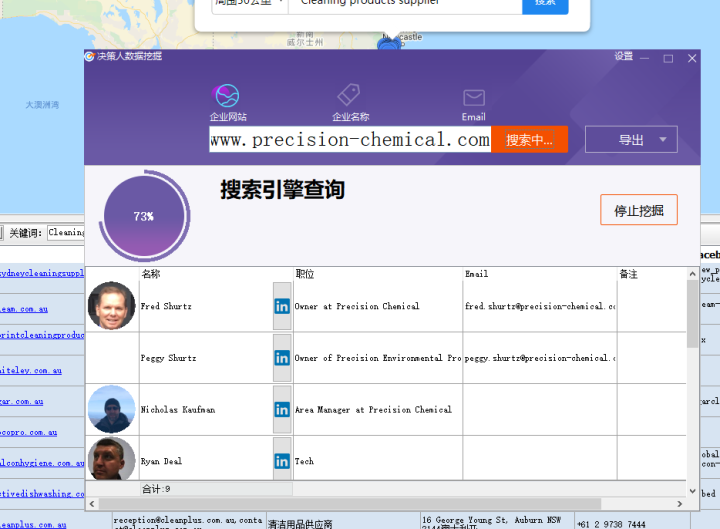Click the vertical scrollbar thumb in results table

pos(692,314)
